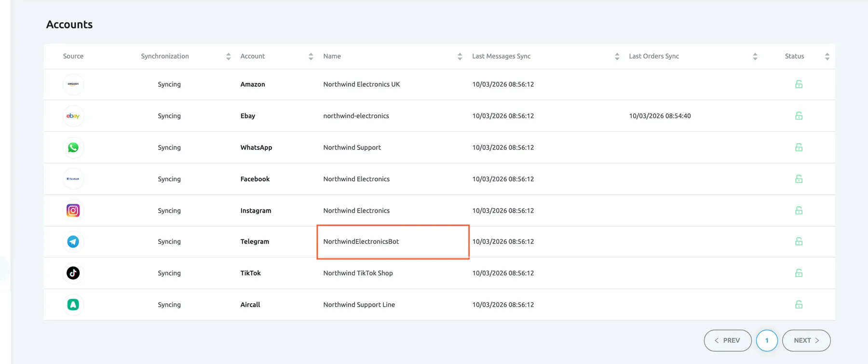868x364 pixels.
Task: Click the lock status icon for Facebook
Action: coord(799,179)
